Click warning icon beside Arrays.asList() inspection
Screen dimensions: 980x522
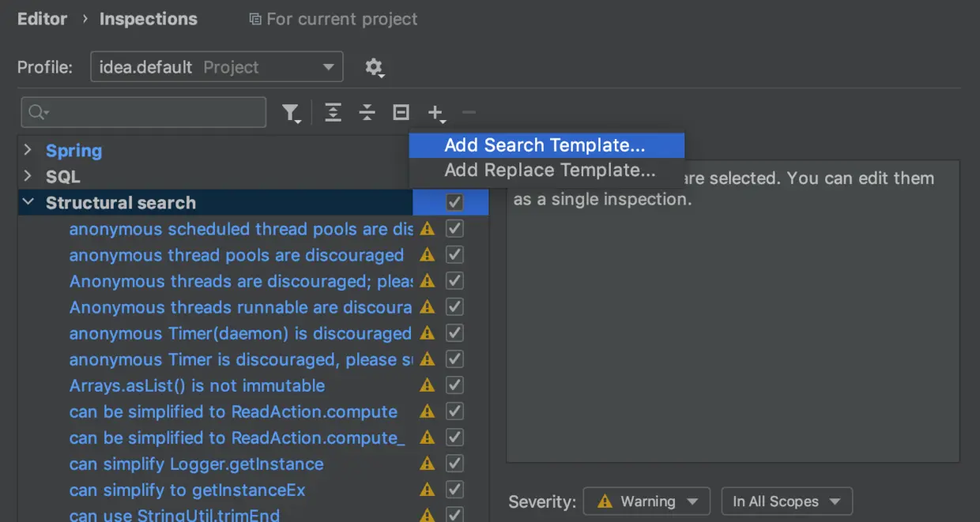click(x=428, y=385)
